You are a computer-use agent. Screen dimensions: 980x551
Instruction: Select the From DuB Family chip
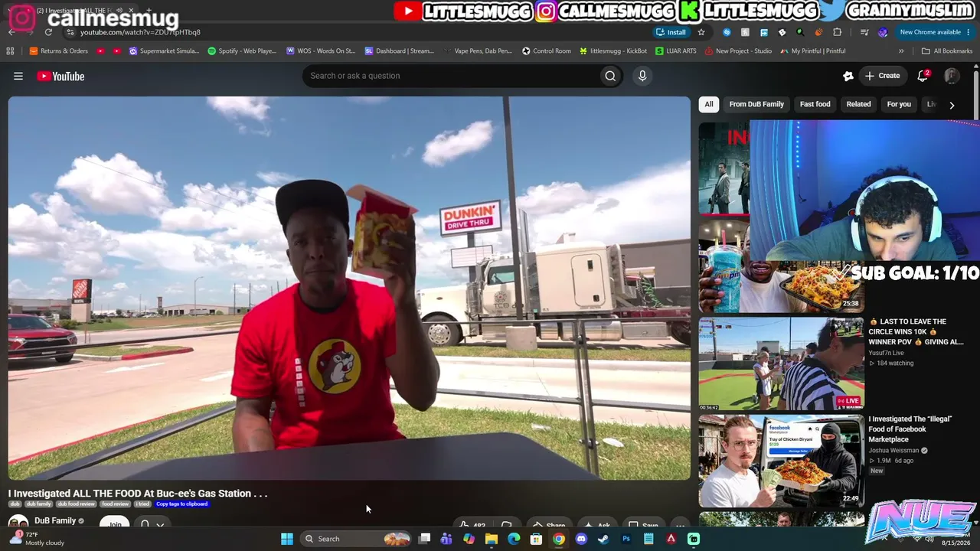pos(756,104)
